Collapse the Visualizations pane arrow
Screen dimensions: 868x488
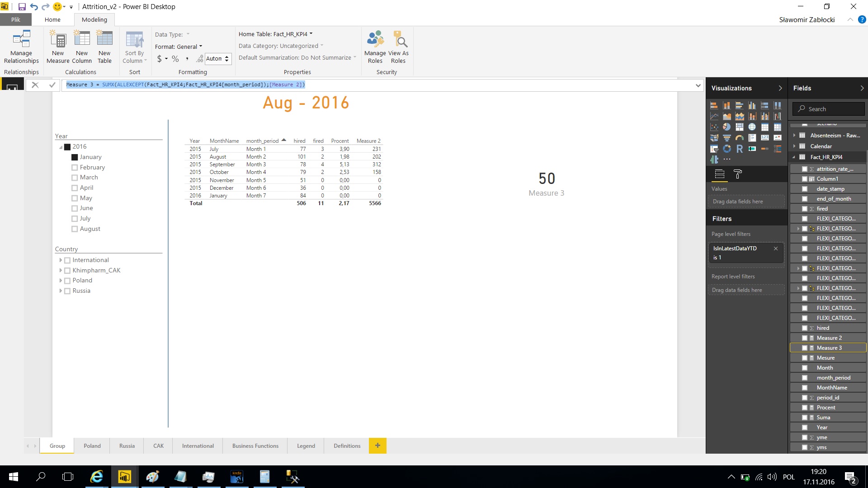780,88
